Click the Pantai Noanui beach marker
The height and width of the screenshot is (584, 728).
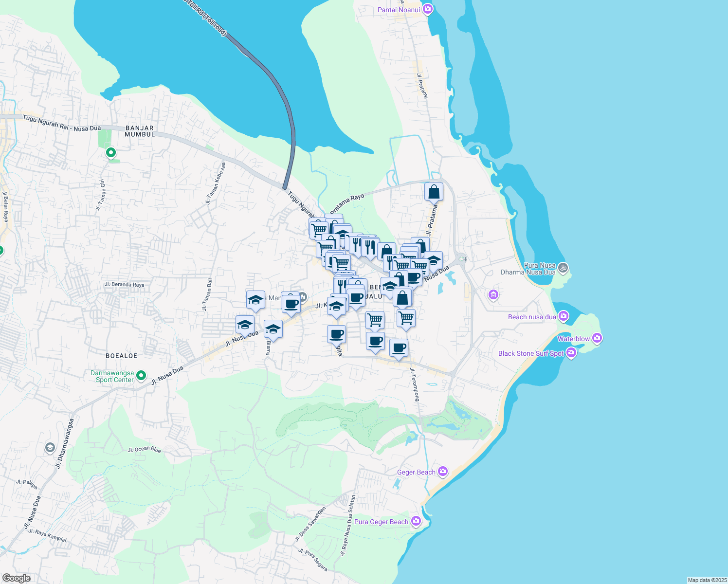click(427, 9)
